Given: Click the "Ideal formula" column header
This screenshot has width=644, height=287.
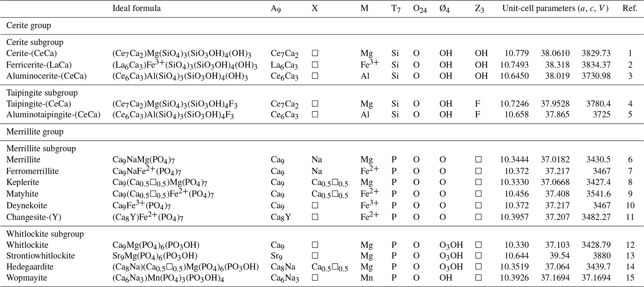Looking at the screenshot, I should point(136,8).
